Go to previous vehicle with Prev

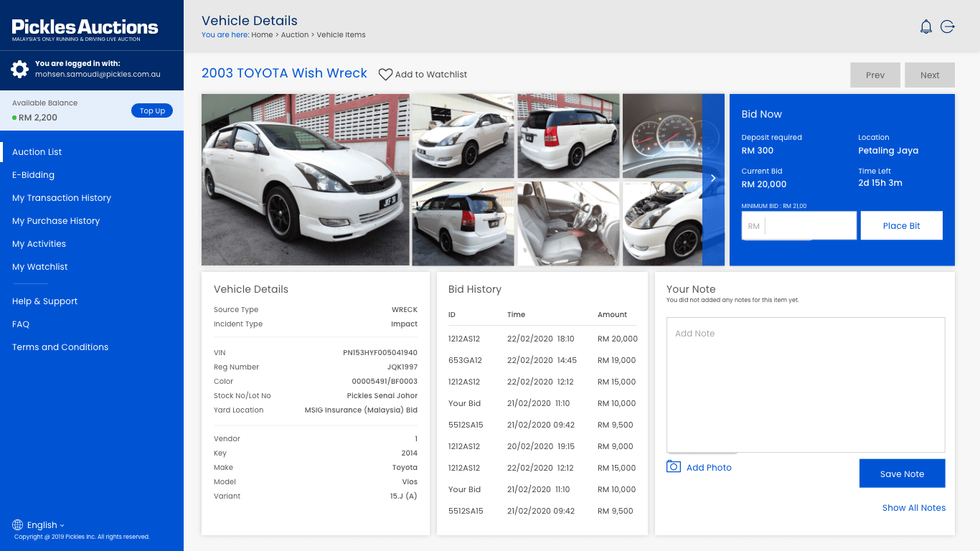coord(875,75)
